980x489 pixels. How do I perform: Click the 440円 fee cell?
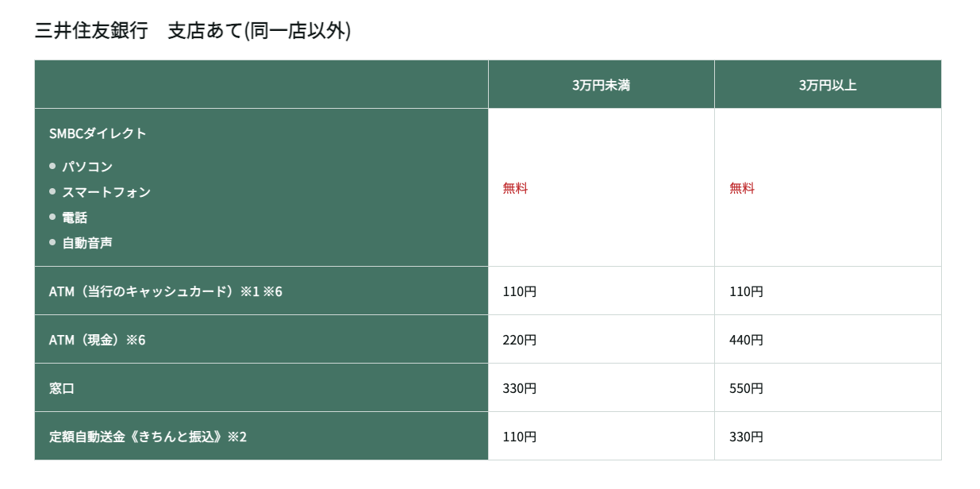(746, 340)
